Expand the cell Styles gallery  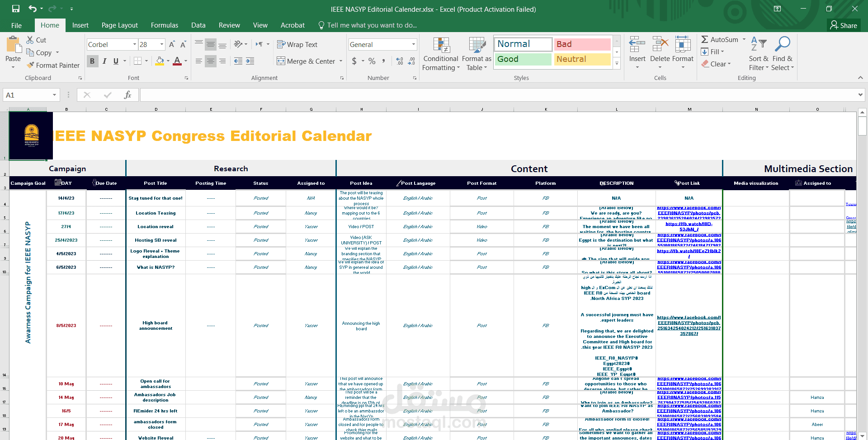[x=617, y=64]
